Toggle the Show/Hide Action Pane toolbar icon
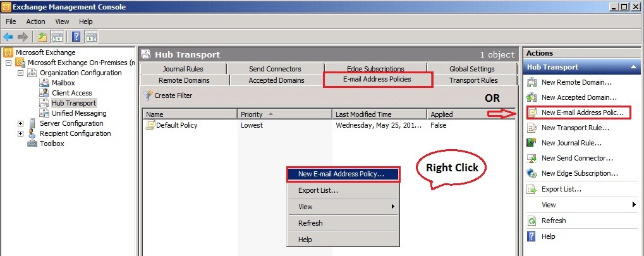Image resolution: width=644 pixels, height=256 pixels. (91, 37)
